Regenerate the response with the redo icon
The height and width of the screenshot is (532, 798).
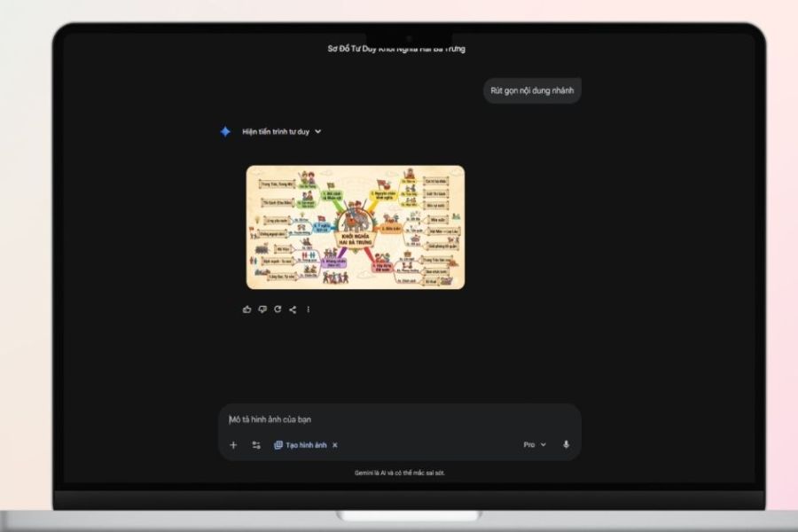coord(277,309)
